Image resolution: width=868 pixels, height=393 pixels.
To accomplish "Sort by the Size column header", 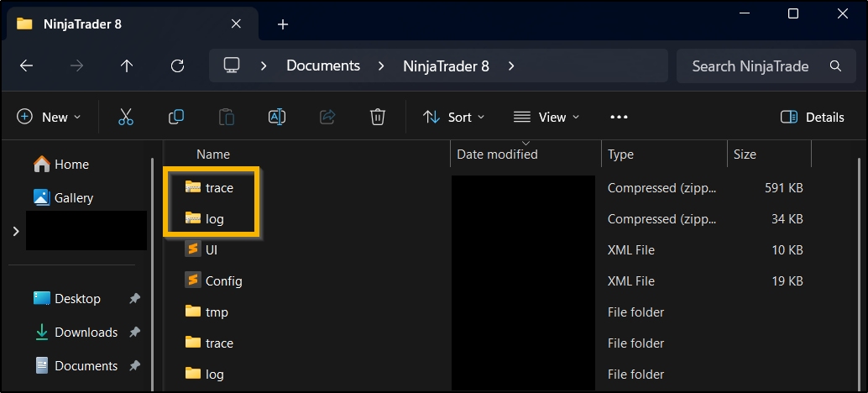I will (x=745, y=155).
